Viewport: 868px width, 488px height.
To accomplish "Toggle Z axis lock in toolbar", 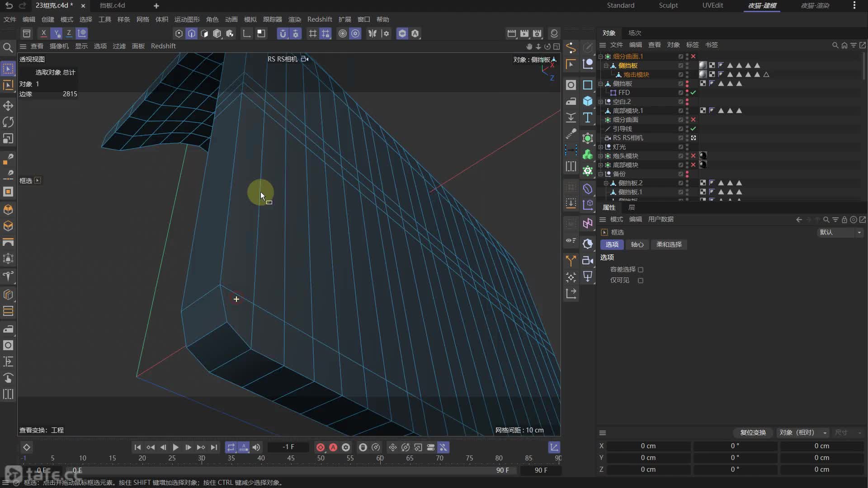I will point(69,33).
